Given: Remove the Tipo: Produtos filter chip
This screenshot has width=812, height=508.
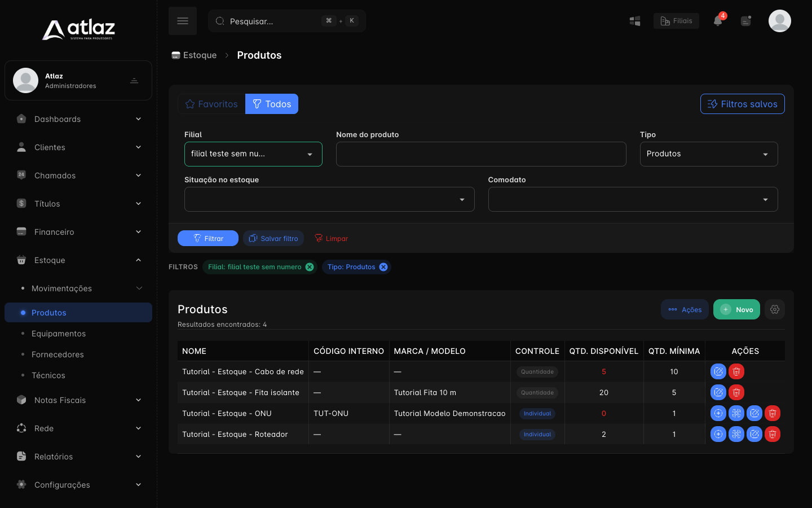Looking at the screenshot, I should tap(383, 267).
